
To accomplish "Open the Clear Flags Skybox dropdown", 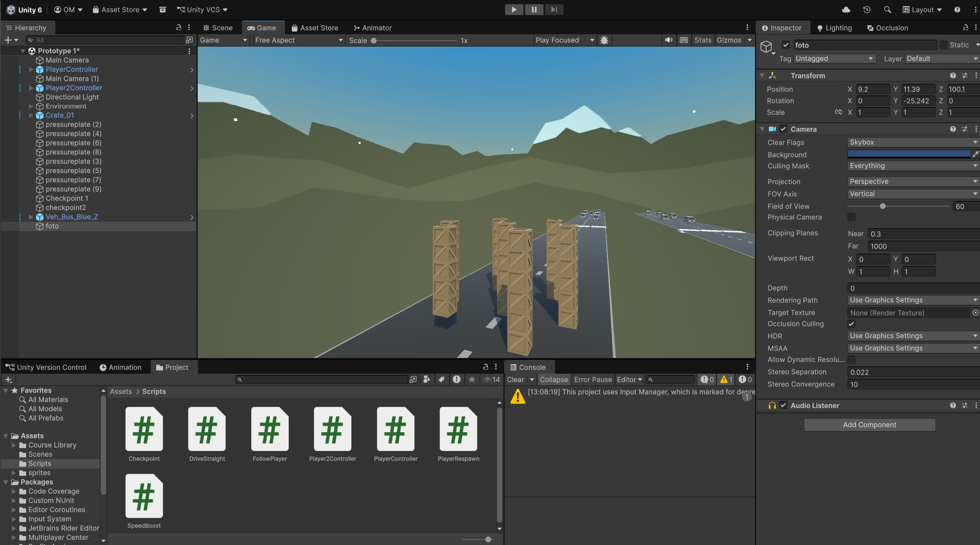I will (x=912, y=142).
